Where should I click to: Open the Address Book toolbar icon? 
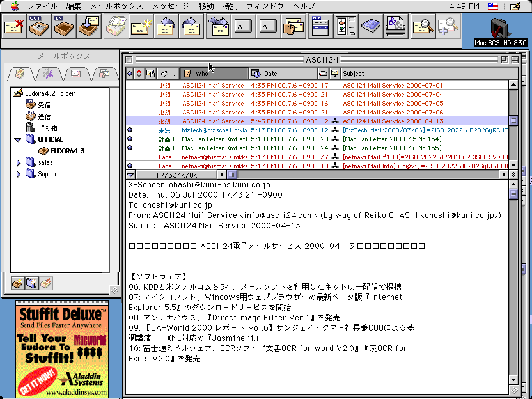(x=293, y=26)
